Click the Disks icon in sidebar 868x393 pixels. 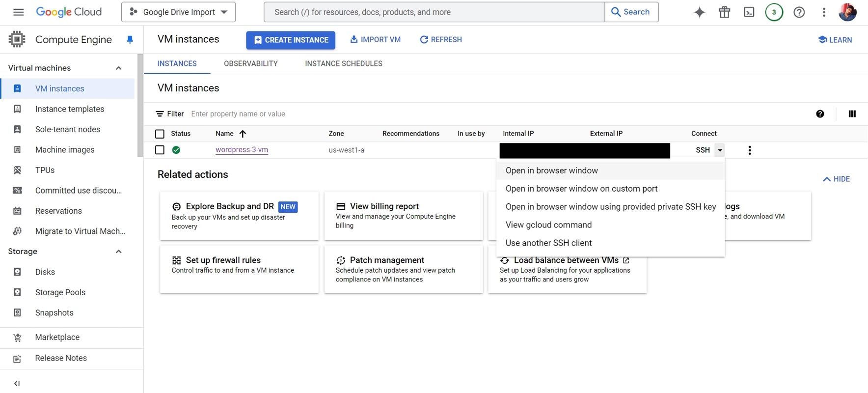[17, 272]
